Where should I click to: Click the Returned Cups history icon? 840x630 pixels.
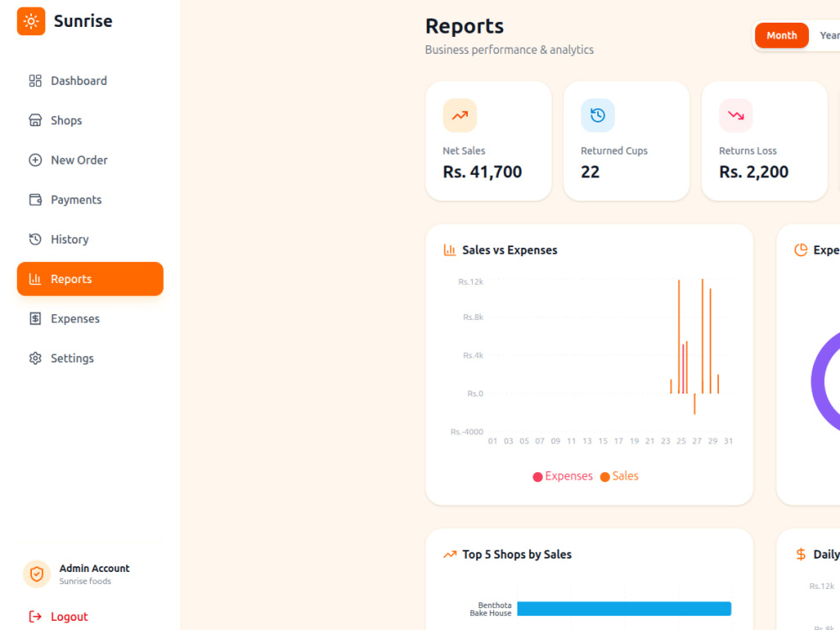598,115
